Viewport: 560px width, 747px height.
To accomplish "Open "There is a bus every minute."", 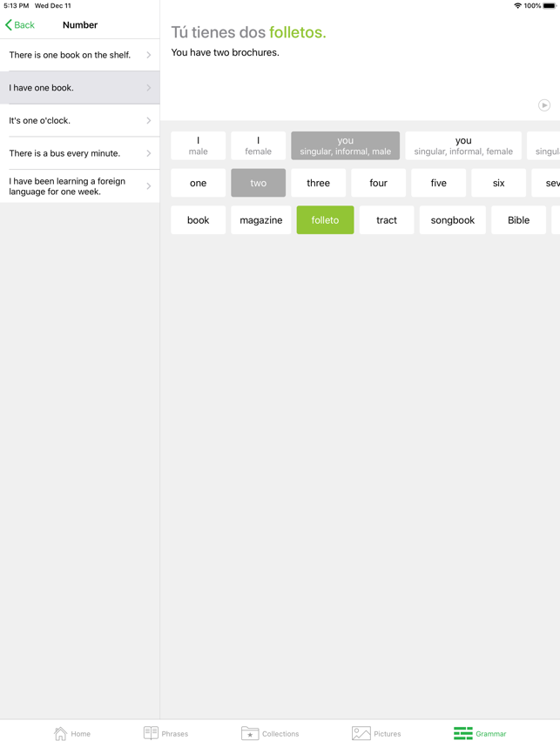I will pyautogui.click(x=79, y=153).
